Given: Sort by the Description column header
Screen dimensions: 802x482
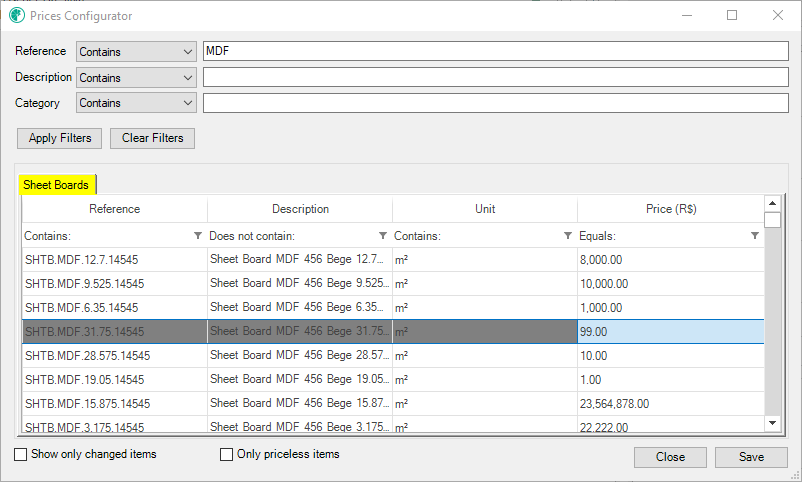Looking at the screenshot, I should point(300,209).
